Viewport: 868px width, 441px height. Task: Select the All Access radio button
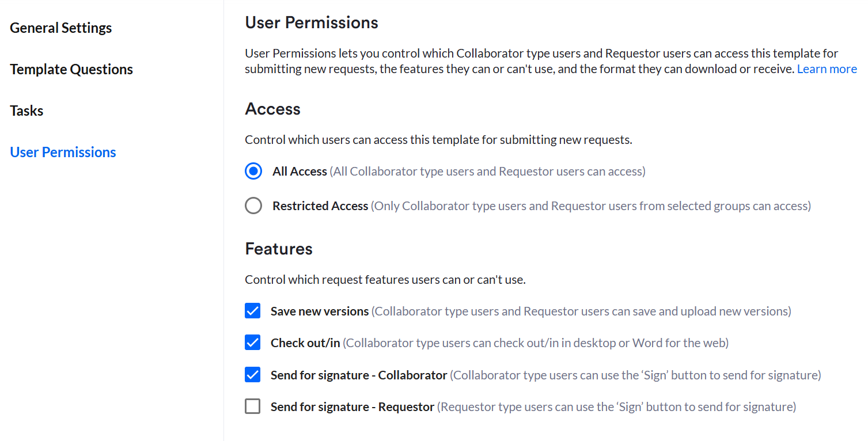[x=253, y=172]
